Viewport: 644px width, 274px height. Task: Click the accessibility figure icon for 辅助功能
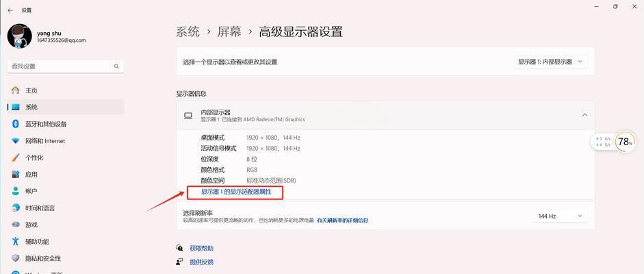click(16, 242)
